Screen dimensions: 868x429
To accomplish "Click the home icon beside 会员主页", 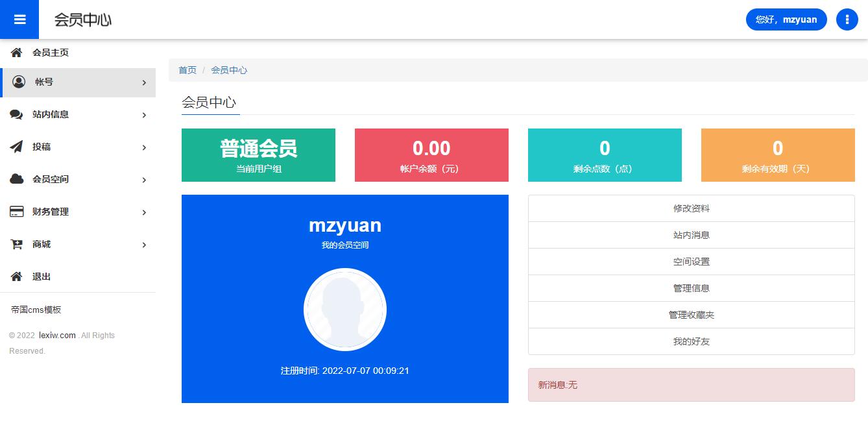I will pyautogui.click(x=17, y=53).
